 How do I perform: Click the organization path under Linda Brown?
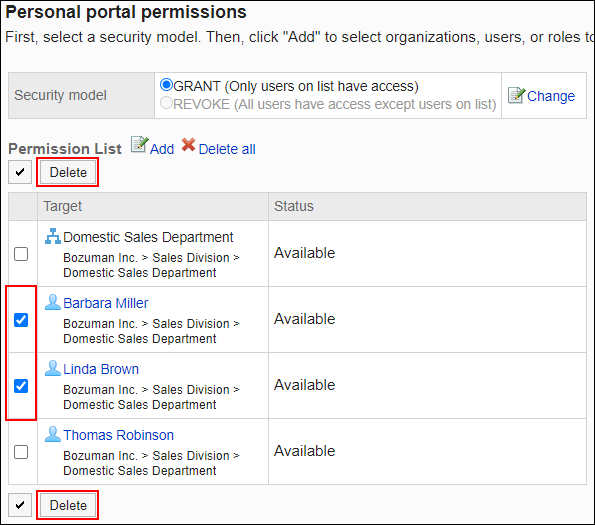click(151, 397)
